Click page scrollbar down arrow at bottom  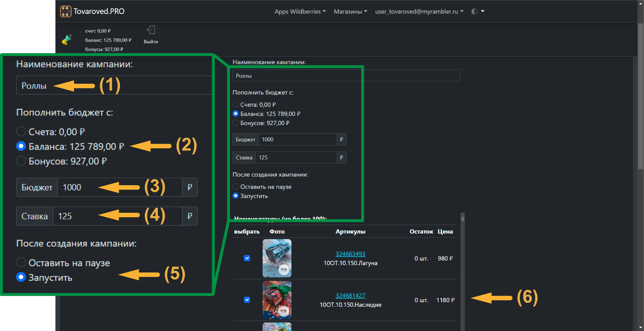[x=641, y=327]
